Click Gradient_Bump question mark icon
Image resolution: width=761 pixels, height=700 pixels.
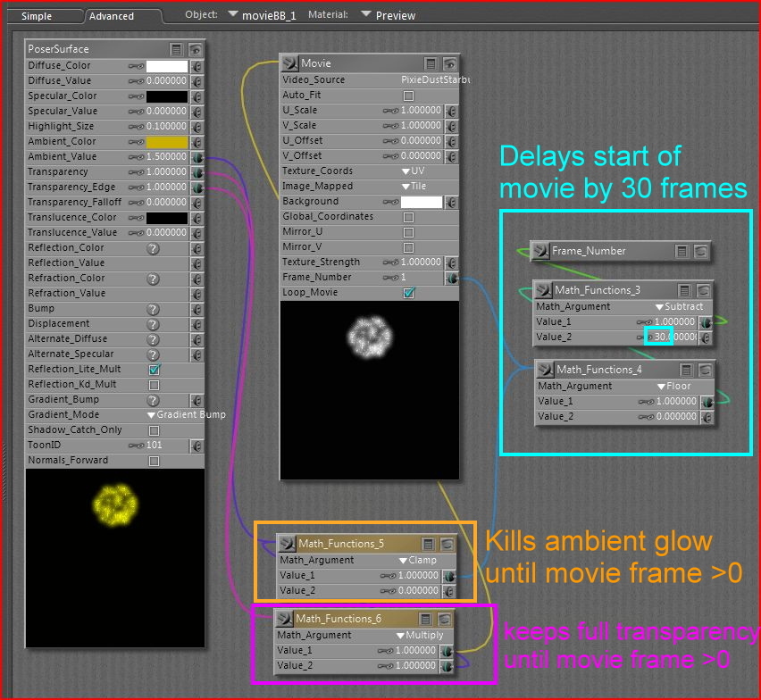point(153,400)
